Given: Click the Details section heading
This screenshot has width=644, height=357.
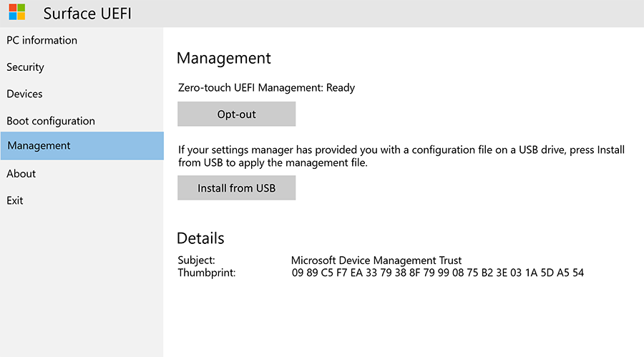Looking at the screenshot, I should 200,238.
